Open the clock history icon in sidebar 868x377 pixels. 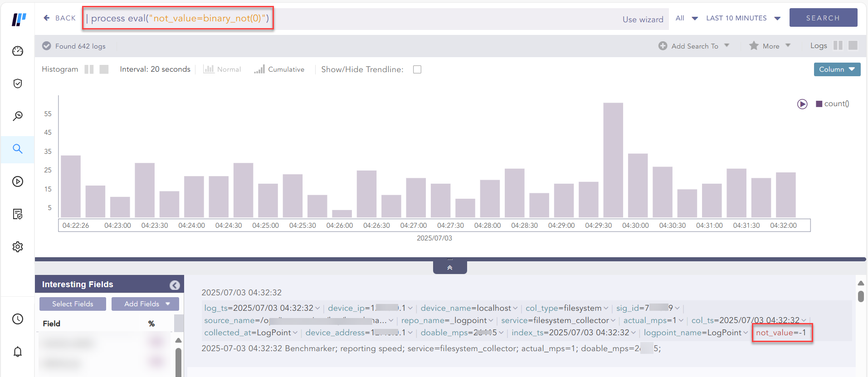(18, 319)
